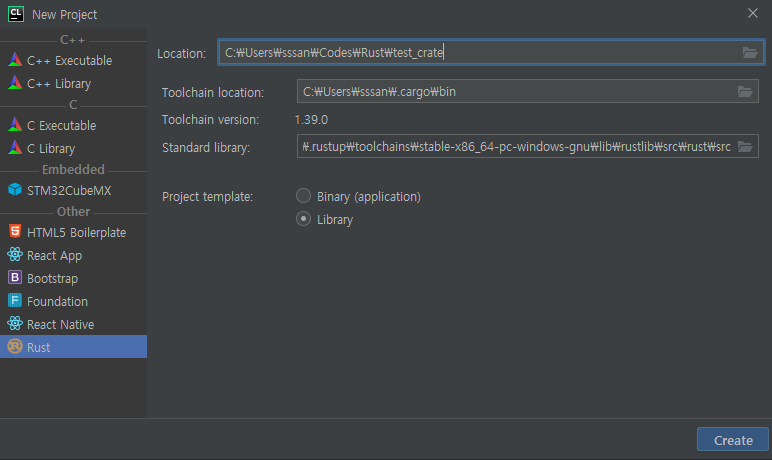Click the HTML5 Boilerplate shield icon
Screen dimensions: 772x460
point(15,232)
